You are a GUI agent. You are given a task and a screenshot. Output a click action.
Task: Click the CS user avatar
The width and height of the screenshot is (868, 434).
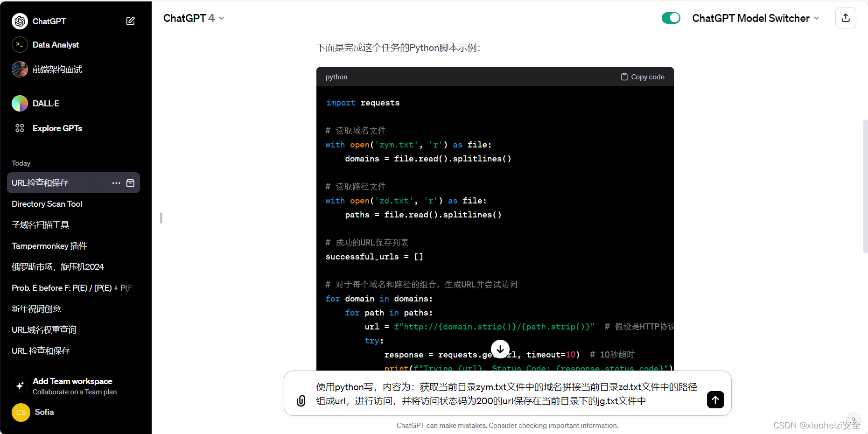21,413
